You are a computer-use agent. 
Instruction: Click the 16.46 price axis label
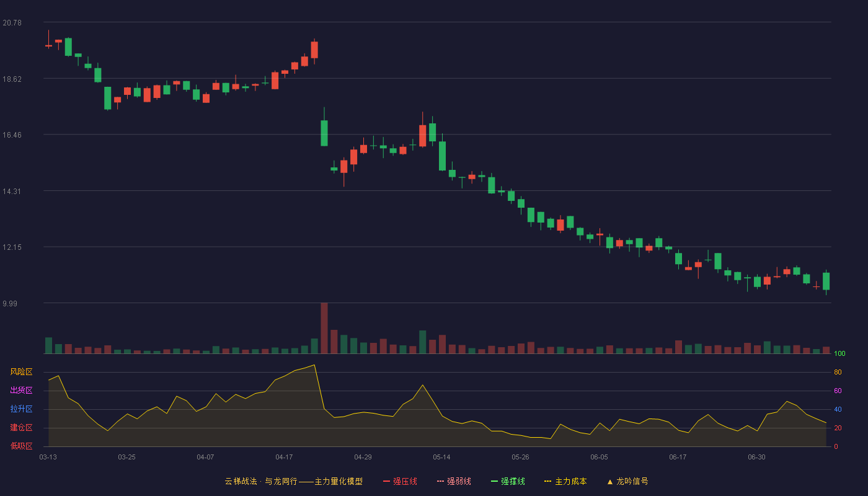pyautogui.click(x=12, y=135)
